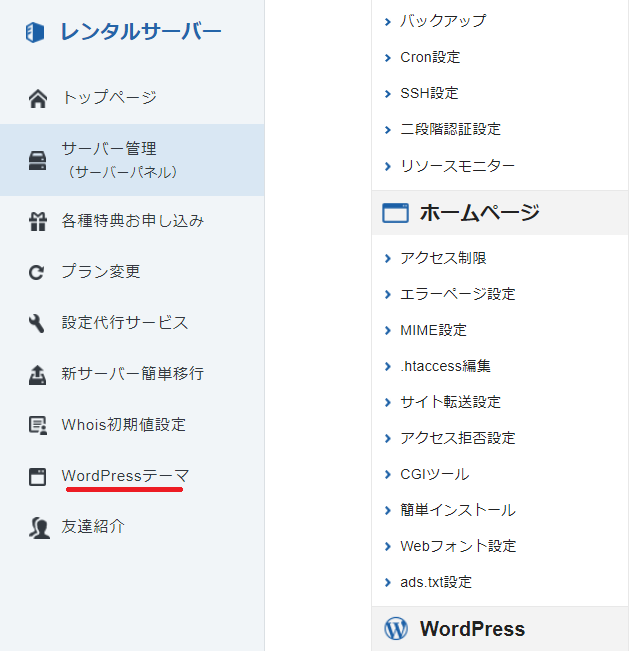636x651 pixels.
Task: Click the chevron before Cron設定
Action: pyautogui.click(x=388, y=58)
